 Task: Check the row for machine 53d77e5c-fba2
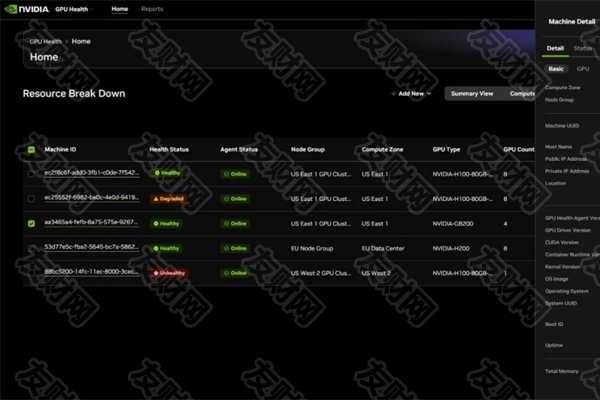[31, 248]
